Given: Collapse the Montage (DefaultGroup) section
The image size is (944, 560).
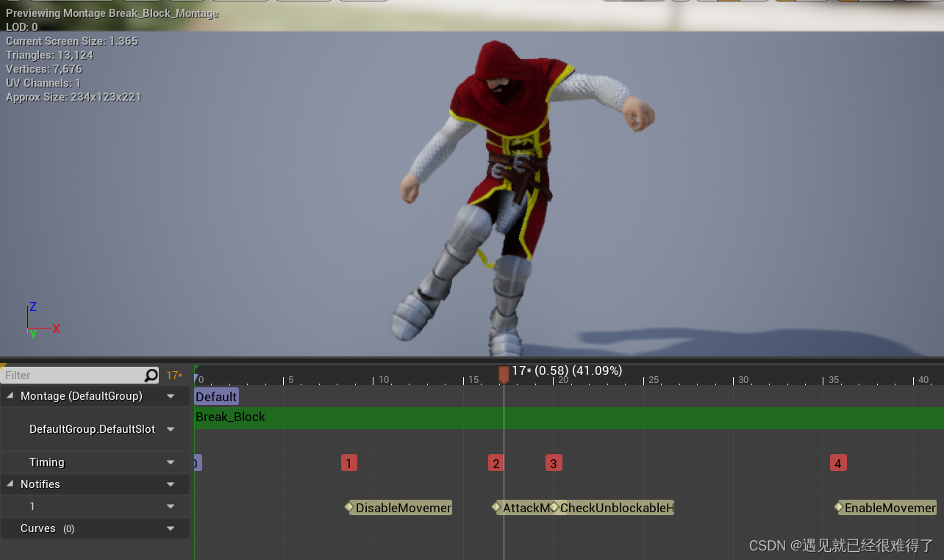Looking at the screenshot, I should pyautogui.click(x=9, y=395).
